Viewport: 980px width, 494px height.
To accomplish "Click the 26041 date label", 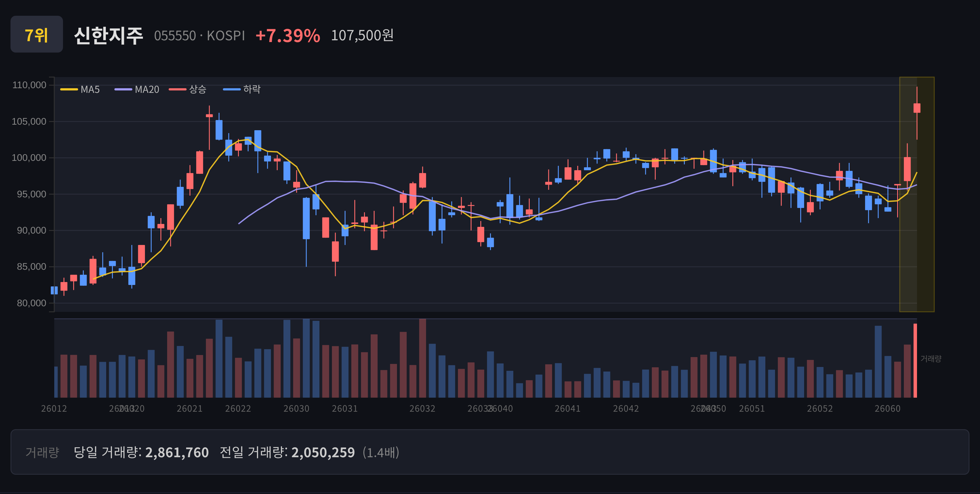I will (568, 409).
